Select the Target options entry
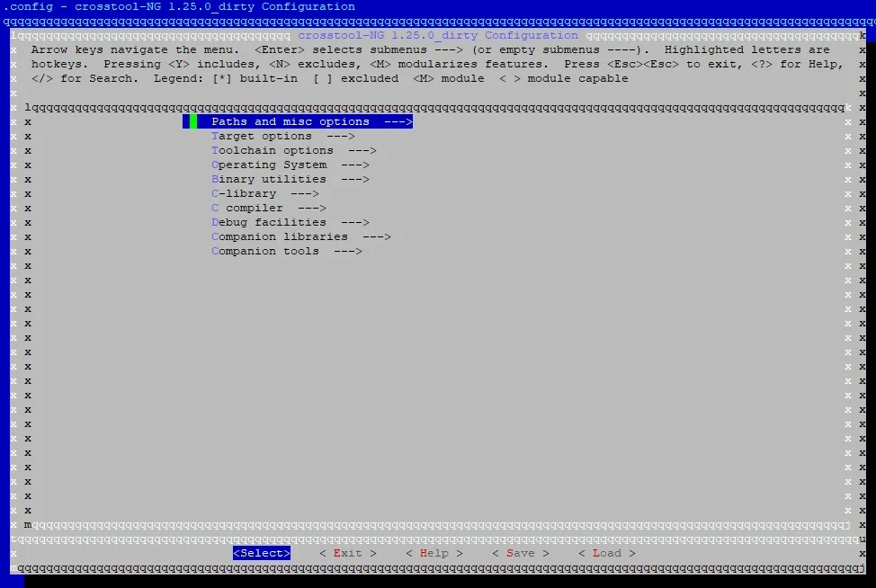The image size is (876, 588). pyautogui.click(x=262, y=136)
